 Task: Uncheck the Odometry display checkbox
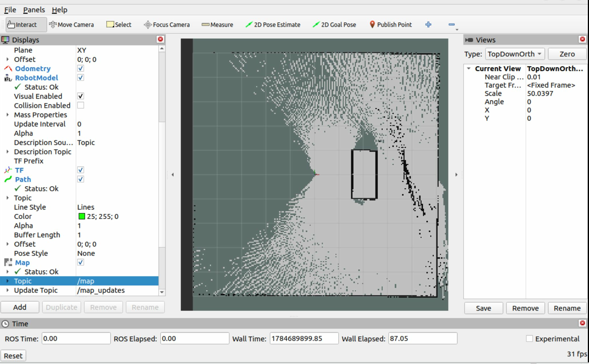coord(81,68)
